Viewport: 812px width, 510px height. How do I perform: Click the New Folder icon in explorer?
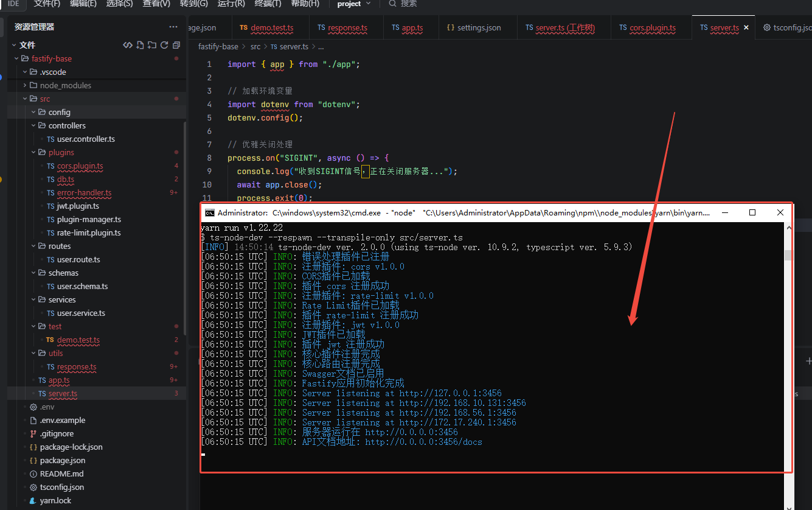point(152,45)
